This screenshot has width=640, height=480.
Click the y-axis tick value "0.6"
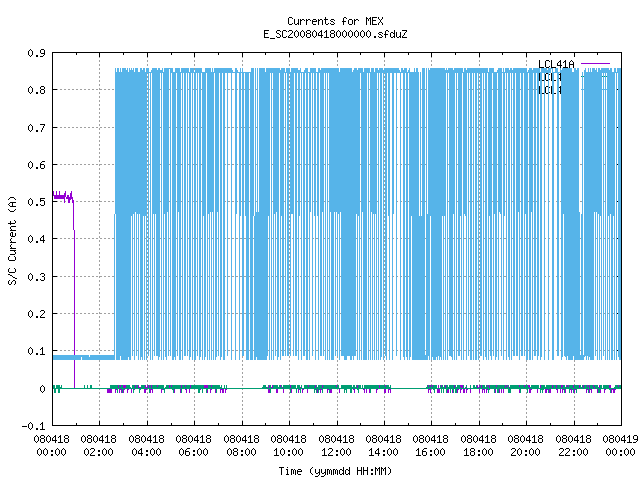click(x=36, y=165)
